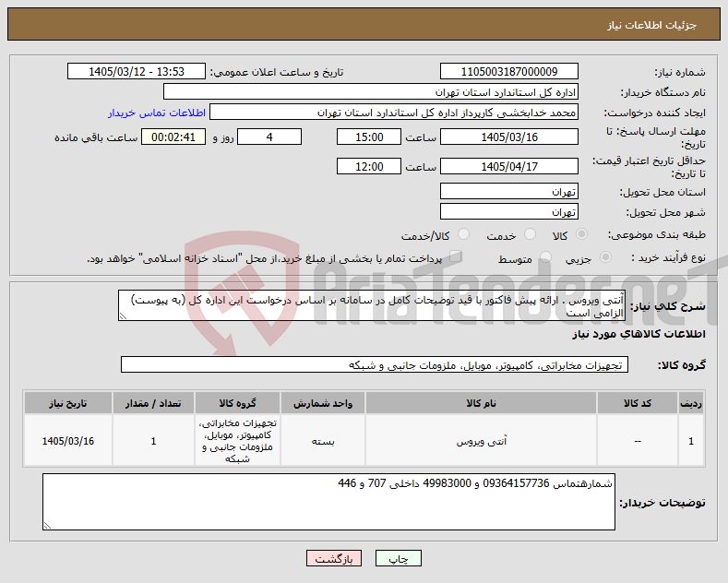Click the طبقه بندی موضوعی label
The width and height of the screenshot is (728, 583).
point(657,235)
